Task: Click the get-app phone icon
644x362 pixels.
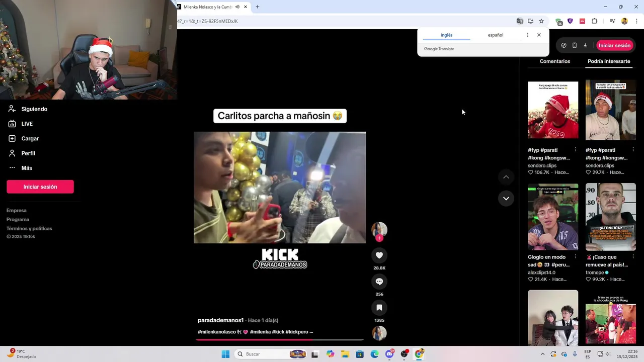Action: [x=575, y=45]
